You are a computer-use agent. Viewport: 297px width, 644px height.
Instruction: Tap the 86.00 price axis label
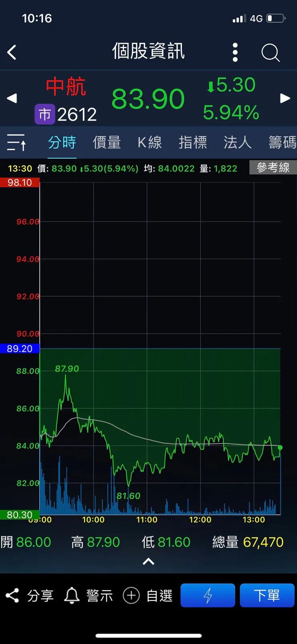coord(28,408)
